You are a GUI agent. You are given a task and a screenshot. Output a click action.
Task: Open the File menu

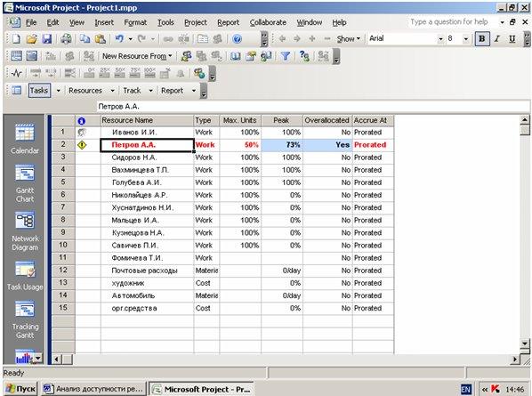click(31, 22)
